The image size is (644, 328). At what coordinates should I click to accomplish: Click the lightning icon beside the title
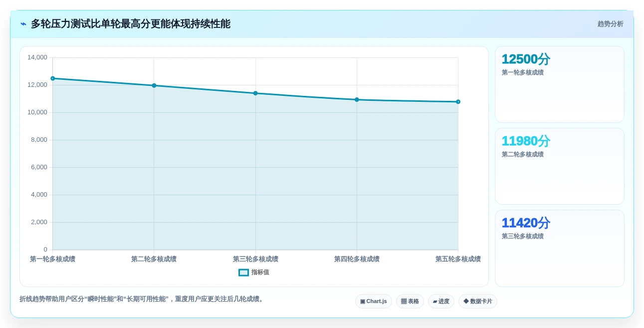click(x=23, y=24)
